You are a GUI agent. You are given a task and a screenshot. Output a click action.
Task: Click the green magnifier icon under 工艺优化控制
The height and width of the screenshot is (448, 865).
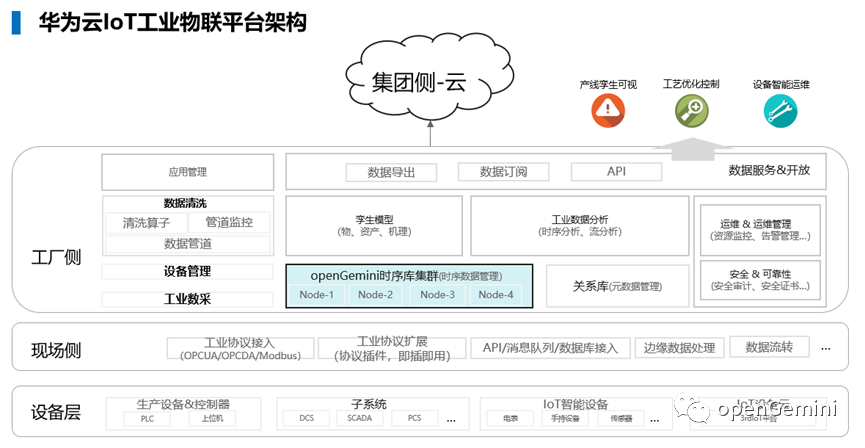pyautogui.click(x=692, y=110)
